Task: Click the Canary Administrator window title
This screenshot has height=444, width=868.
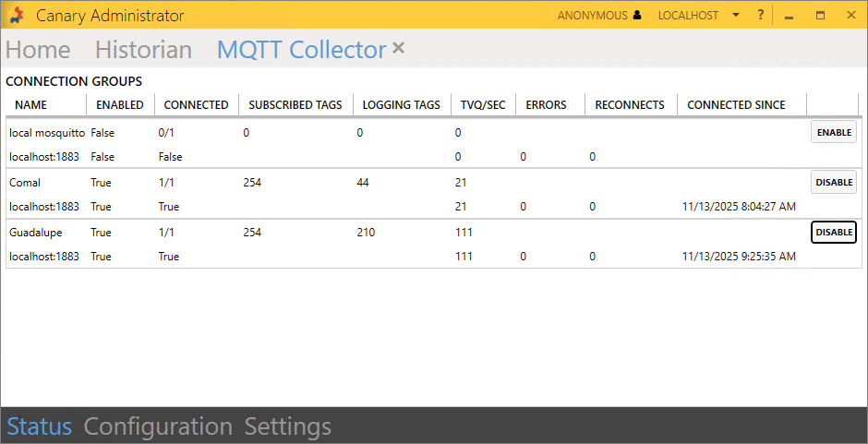Action: click(x=110, y=16)
